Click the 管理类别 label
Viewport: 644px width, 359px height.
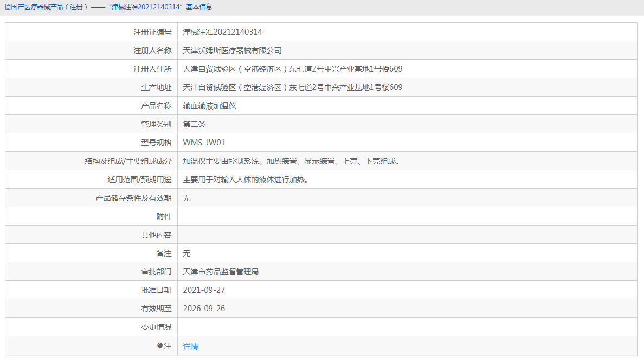pyautogui.click(x=156, y=125)
